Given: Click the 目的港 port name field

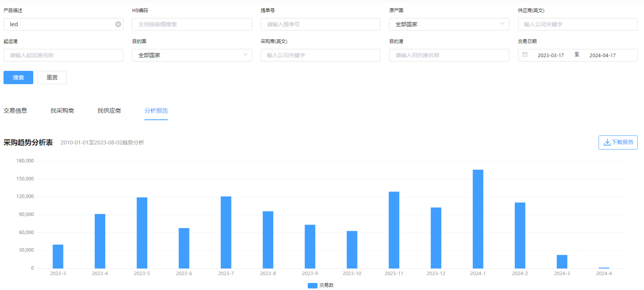Looking at the screenshot, I should pos(449,55).
